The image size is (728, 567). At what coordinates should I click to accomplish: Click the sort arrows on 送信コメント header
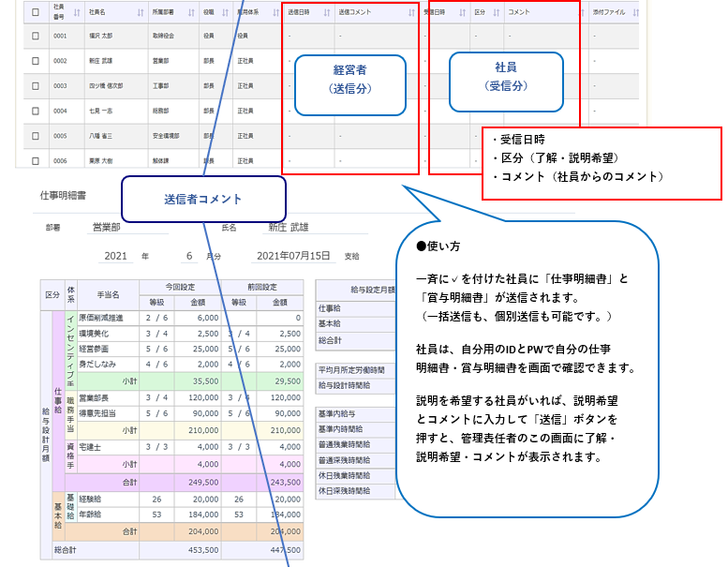coord(412,12)
